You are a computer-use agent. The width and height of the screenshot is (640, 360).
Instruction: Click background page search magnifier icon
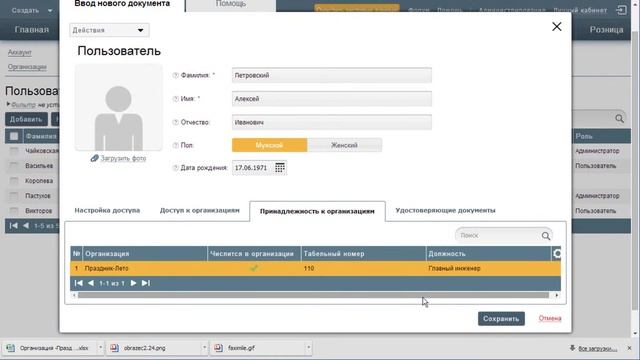click(619, 119)
